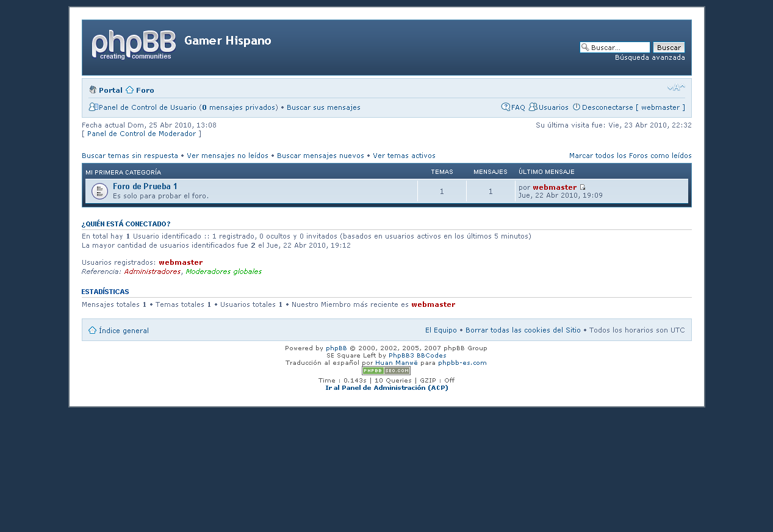Click the 'Su última visita fue' text
Screen dimensions: 773x532
click(614, 125)
